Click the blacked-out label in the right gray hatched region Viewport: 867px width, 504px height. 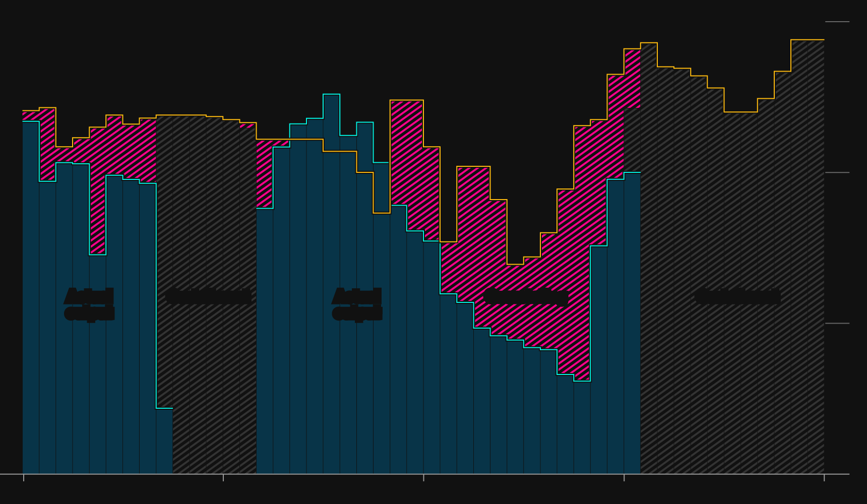pos(737,296)
